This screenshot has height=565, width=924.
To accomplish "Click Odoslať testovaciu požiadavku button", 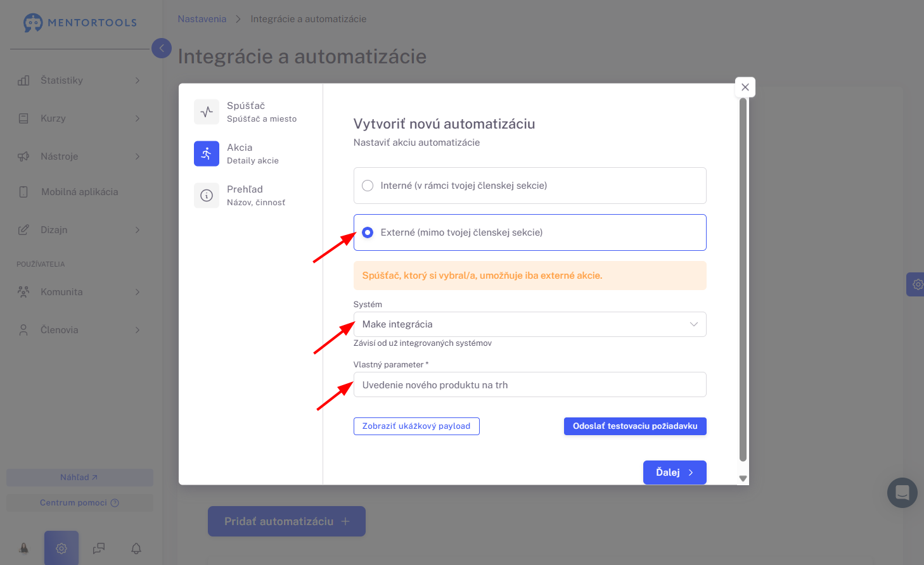I will coord(635,426).
